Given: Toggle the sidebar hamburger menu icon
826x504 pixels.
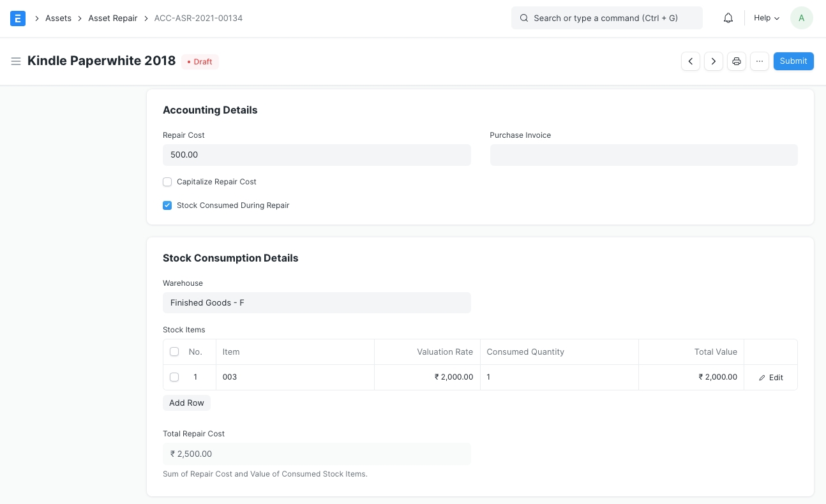Looking at the screenshot, I should 16,61.
